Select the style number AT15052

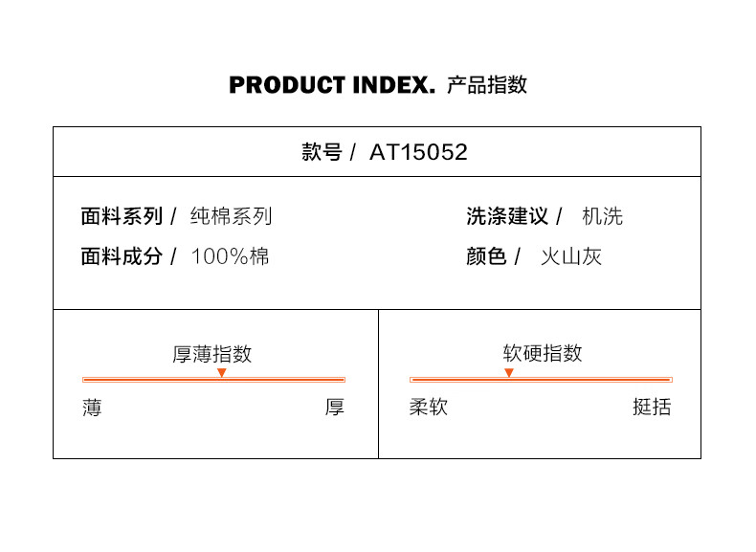(418, 152)
